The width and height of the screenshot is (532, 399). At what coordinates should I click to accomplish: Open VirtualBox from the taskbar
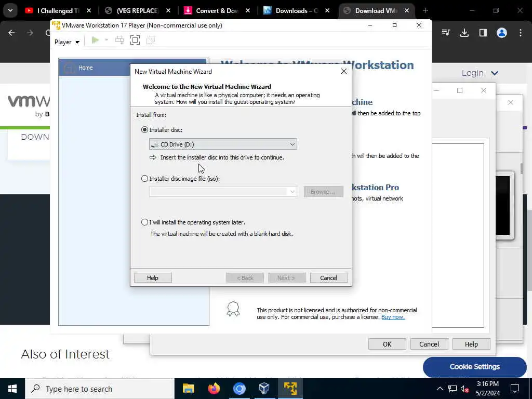[264, 389]
